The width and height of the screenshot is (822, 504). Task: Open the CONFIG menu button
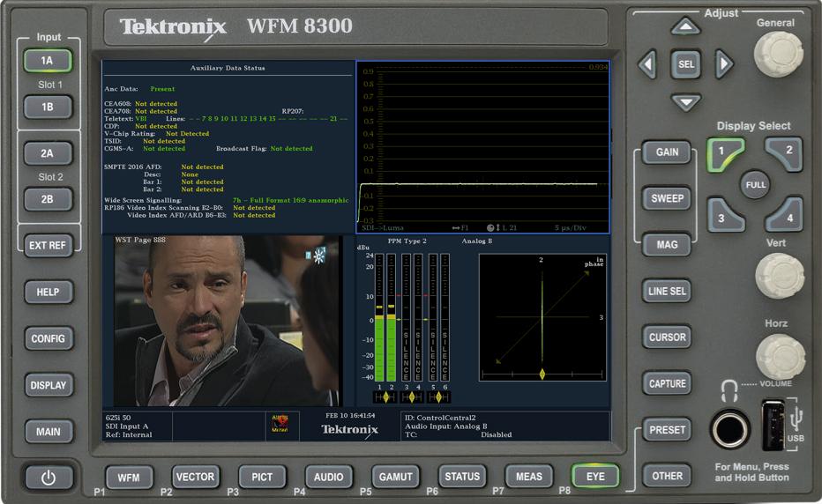coord(47,338)
